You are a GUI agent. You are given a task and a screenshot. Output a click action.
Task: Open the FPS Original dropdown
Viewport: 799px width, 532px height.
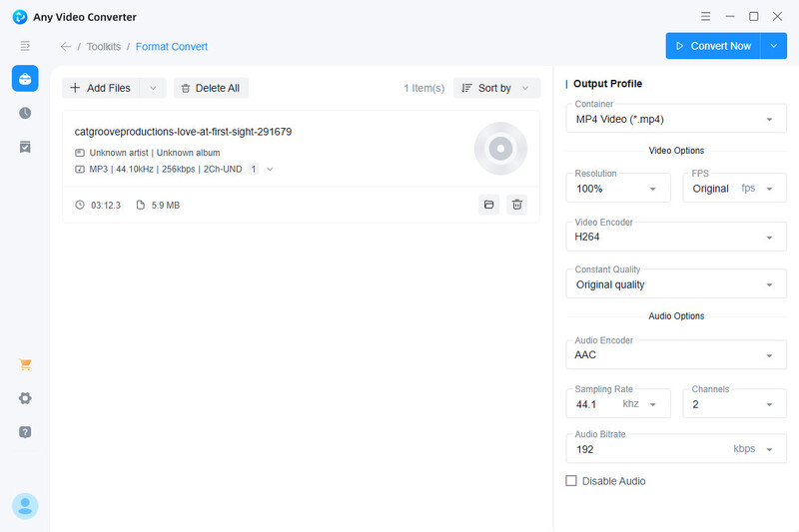click(735, 189)
